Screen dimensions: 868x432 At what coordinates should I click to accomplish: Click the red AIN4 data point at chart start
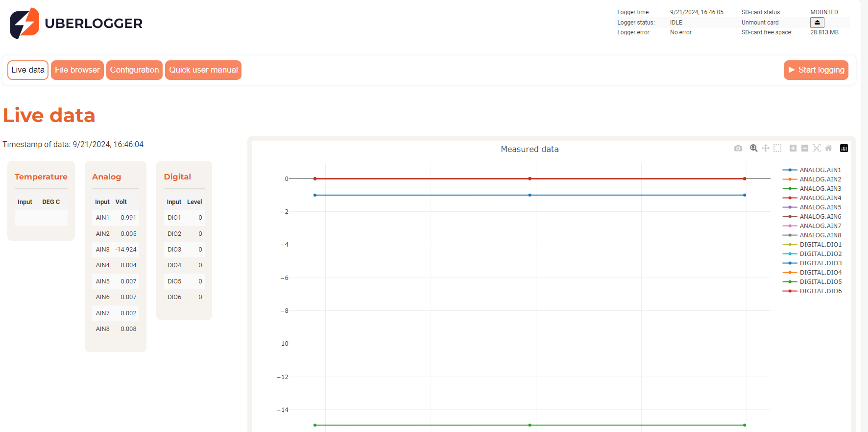[315, 179]
